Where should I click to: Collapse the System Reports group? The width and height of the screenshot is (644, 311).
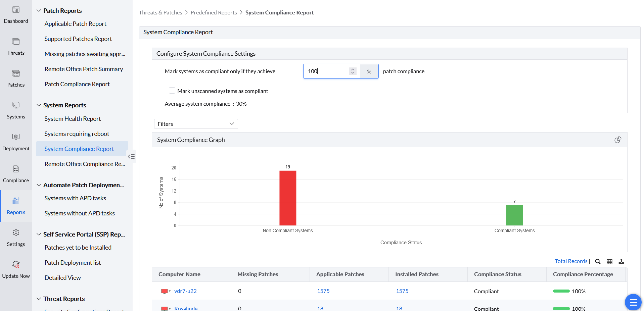pyautogui.click(x=39, y=105)
